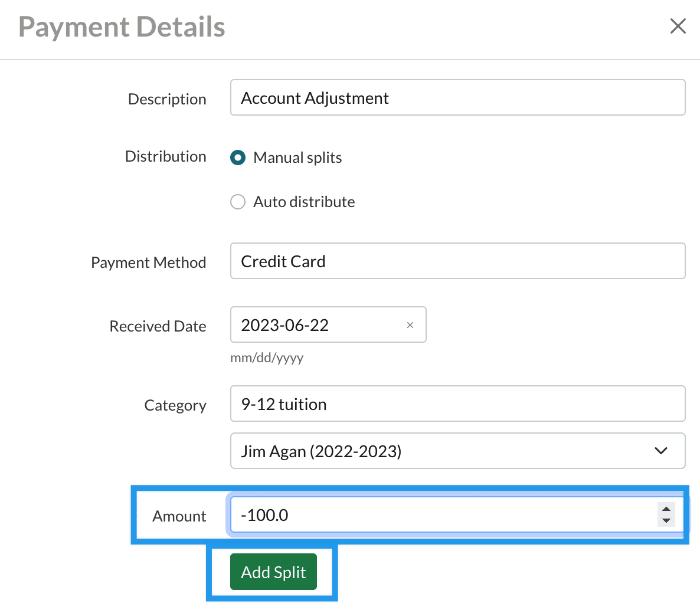Click the 9-12 tuition category field
Image resolution: width=700 pixels, height=610 pixels.
[x=457, y=404]
